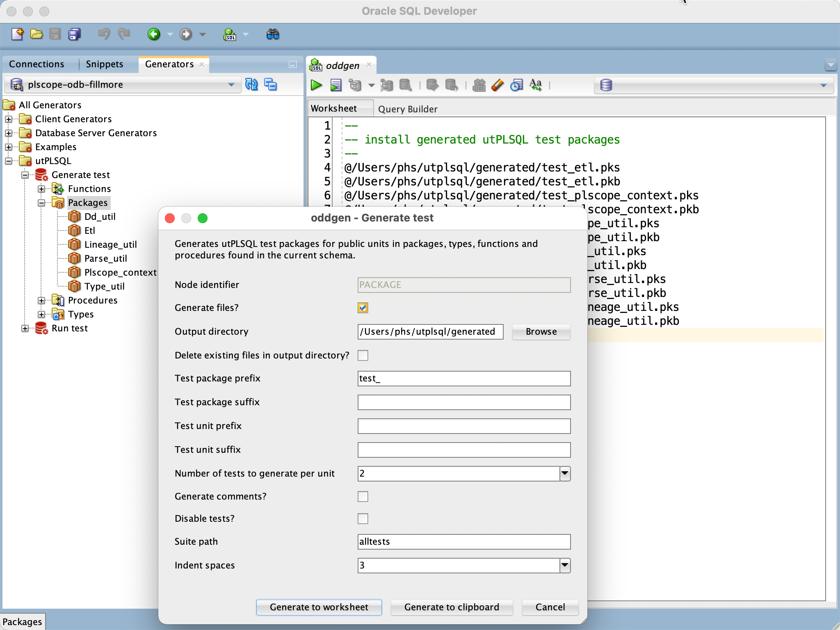The image size is (840, 630).
Task: Expand the Run test tree node
Action: pos(25,328)
